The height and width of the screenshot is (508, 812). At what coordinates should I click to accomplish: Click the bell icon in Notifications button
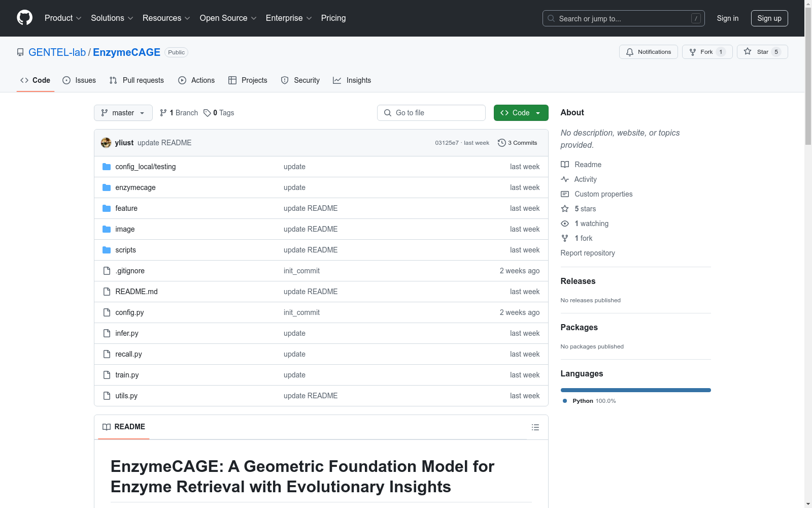tap(630, 52)
